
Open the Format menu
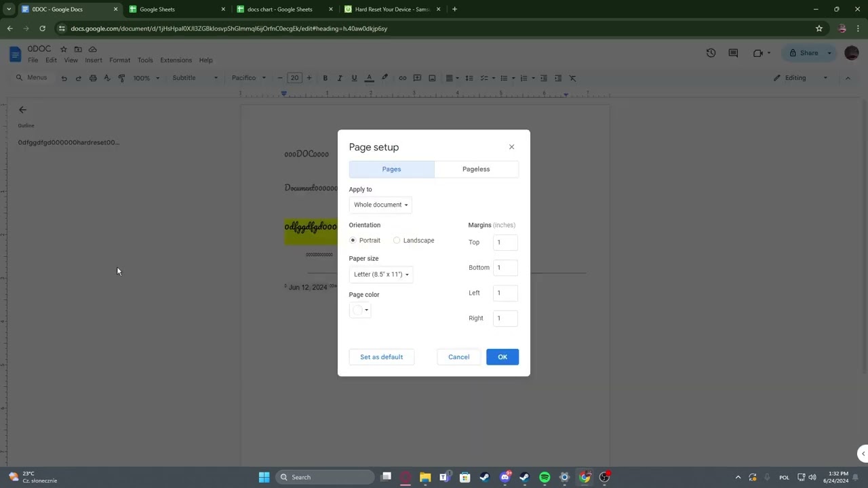point(119,60)
